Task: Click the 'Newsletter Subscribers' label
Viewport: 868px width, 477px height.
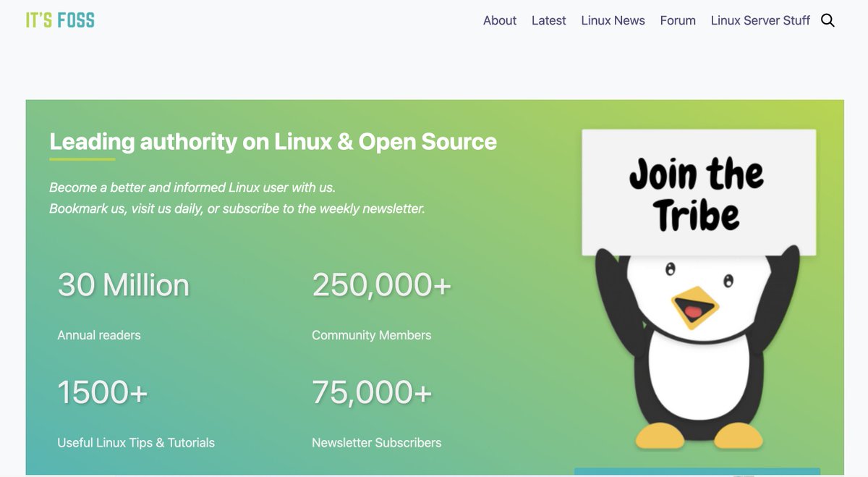Action: point(376,442)
